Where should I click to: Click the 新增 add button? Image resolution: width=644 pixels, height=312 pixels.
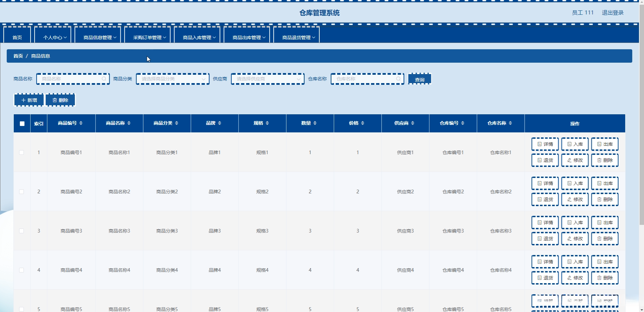(x=29, y=100)
